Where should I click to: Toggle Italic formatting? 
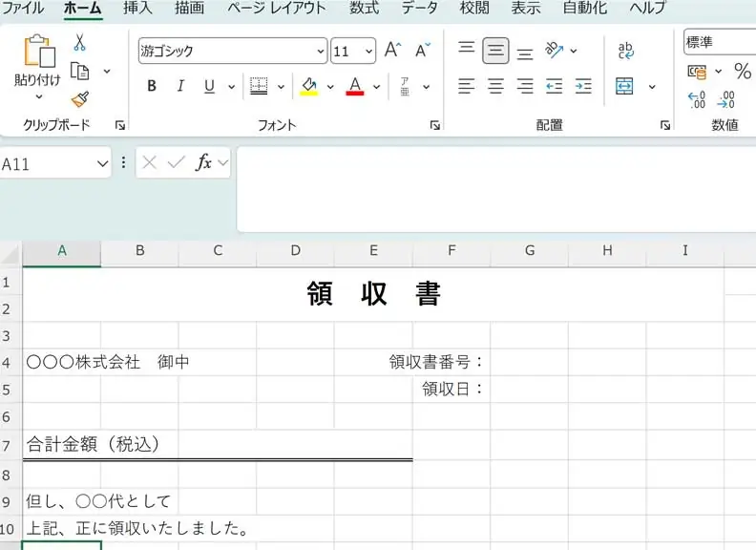tap(180, 86)
